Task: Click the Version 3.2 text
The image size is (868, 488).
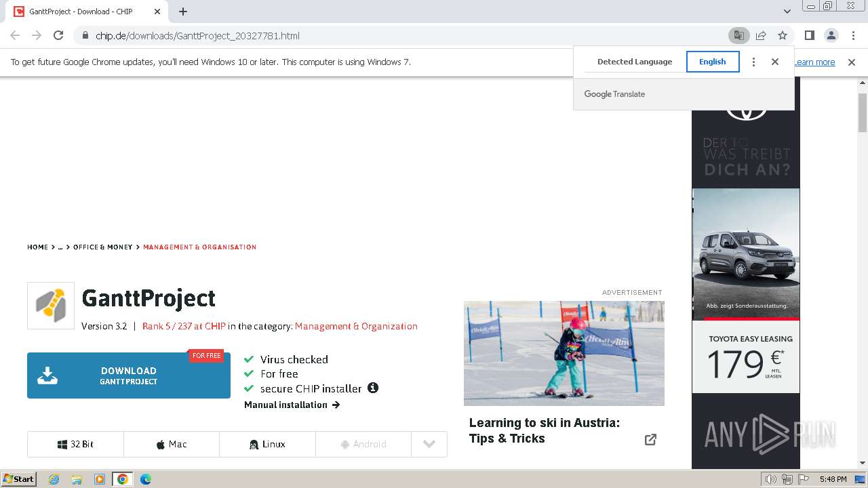Action: point(104,326)
